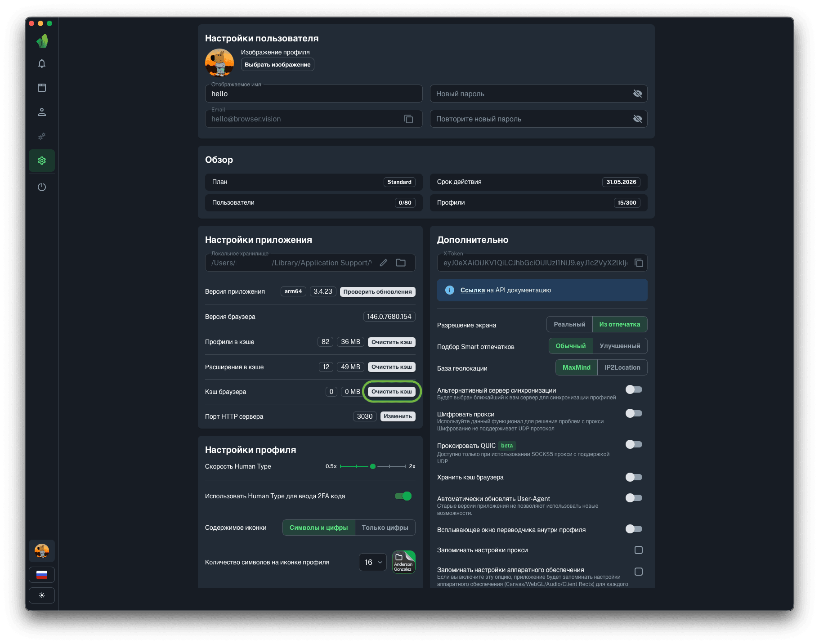Toggle the light theme sun icon
Screen dimensions: 819x644
42,595
